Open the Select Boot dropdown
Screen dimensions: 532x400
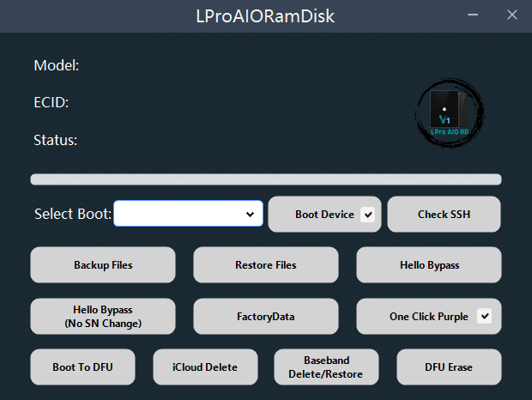189,214
